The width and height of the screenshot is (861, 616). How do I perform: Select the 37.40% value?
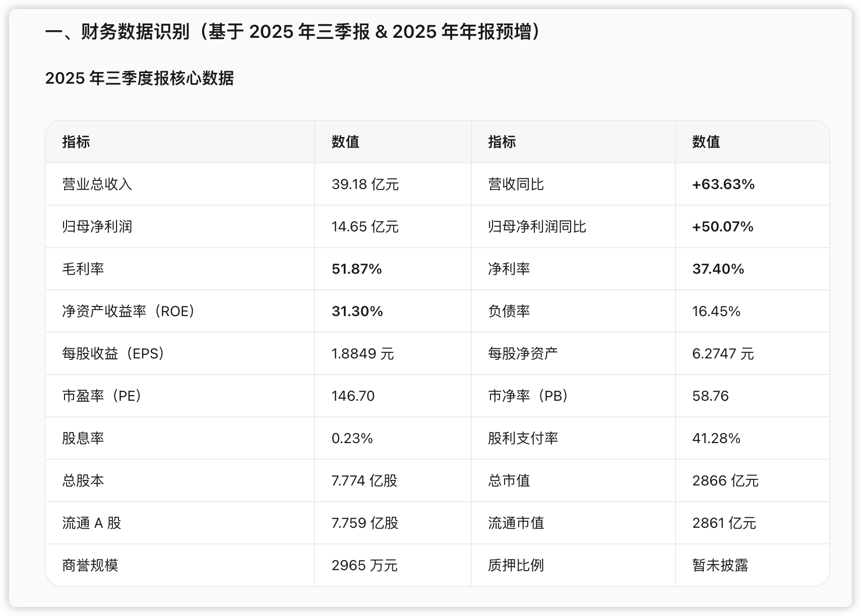tap(718, 269)
